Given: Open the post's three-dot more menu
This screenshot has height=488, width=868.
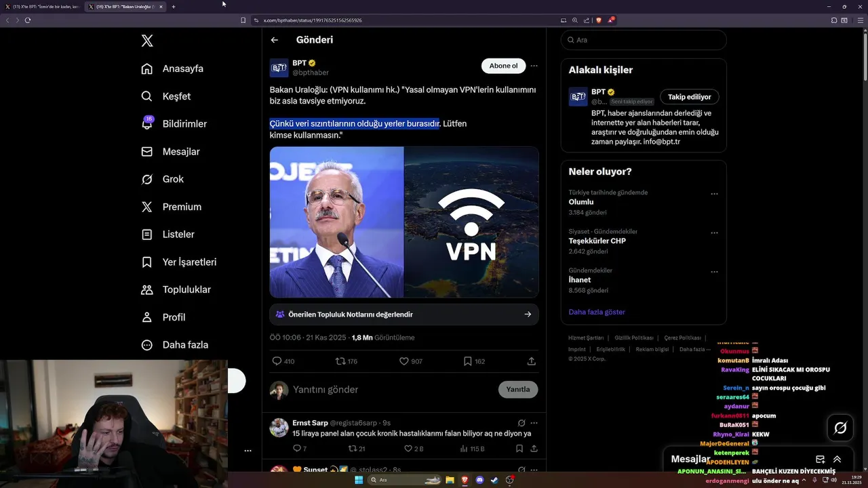Looking at the screenshot, I should pyautogui.click(x=534, y=66).
